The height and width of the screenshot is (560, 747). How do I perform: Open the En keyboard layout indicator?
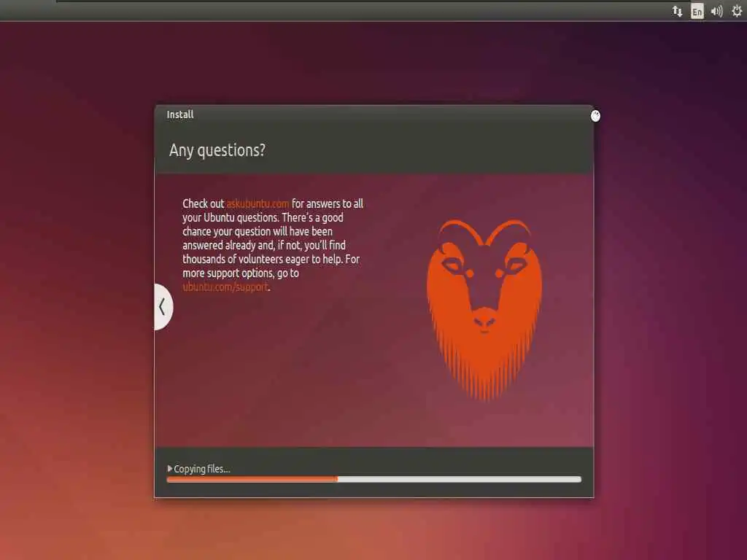[x=697, y=12]
